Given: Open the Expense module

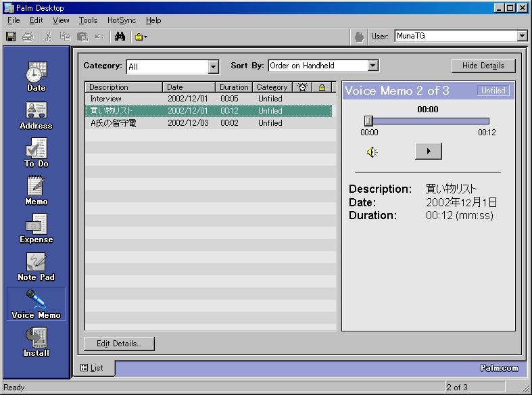Looking at the screenshot, I should click(x=37, y=229).
